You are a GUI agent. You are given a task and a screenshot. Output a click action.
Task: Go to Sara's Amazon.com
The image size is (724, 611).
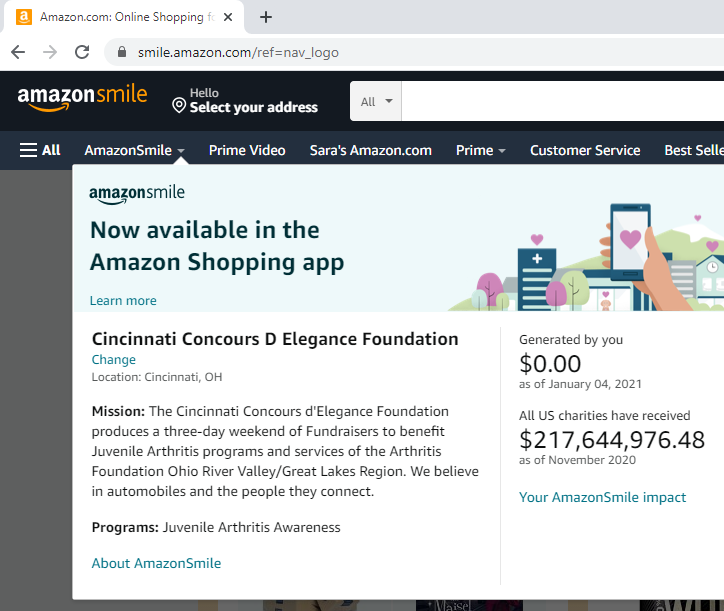pyautogui.click(x=370, y=150)
